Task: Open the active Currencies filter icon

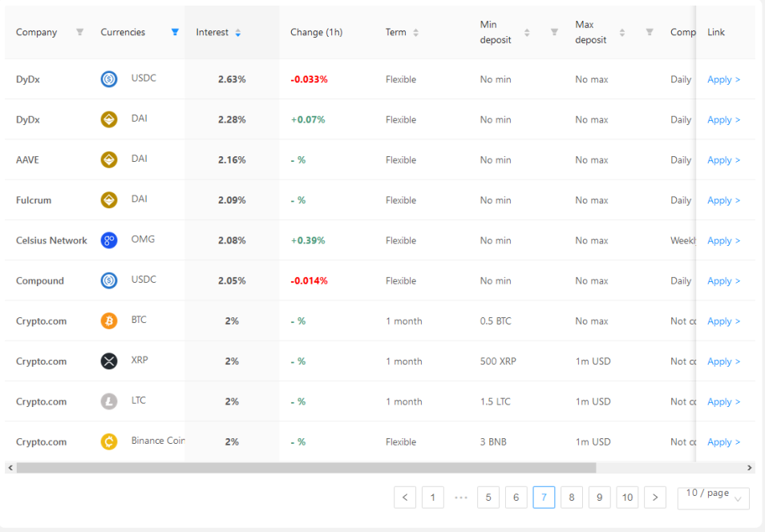Action: point(175,32)
